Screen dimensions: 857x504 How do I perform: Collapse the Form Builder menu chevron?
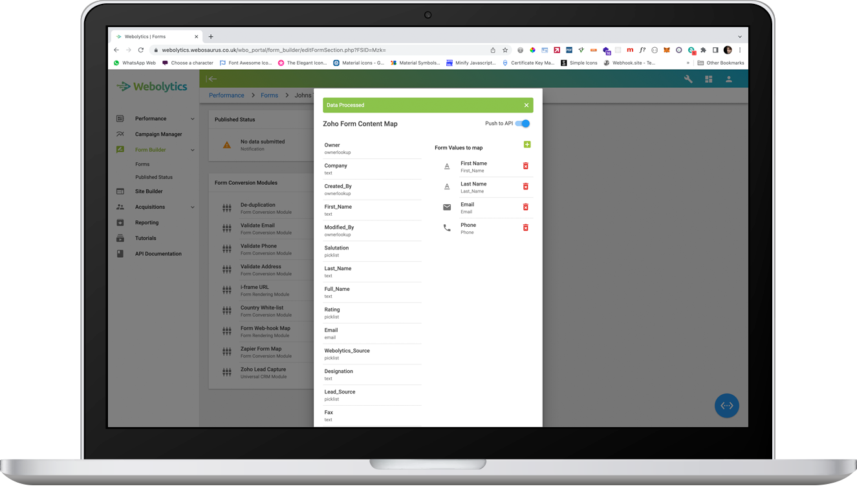(192, 149)
